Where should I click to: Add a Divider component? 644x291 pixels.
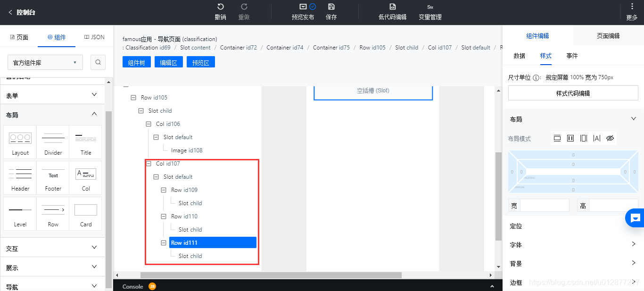[53, 142]
